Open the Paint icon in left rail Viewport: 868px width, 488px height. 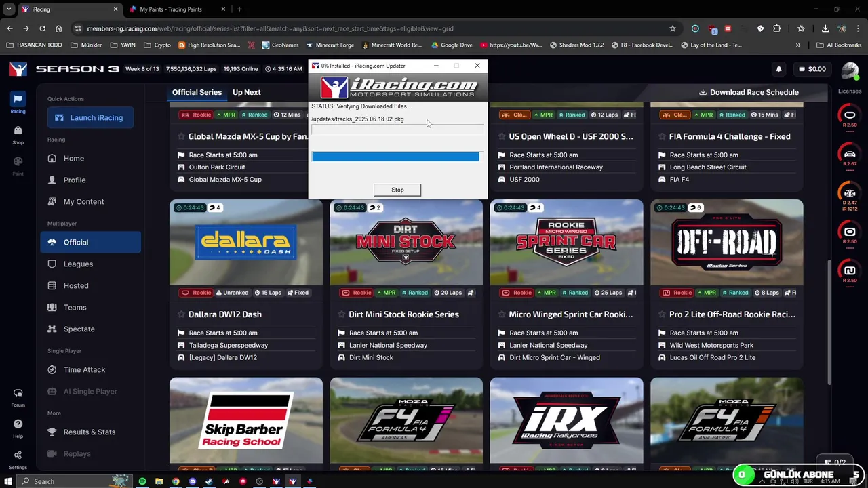pos(18,165)
